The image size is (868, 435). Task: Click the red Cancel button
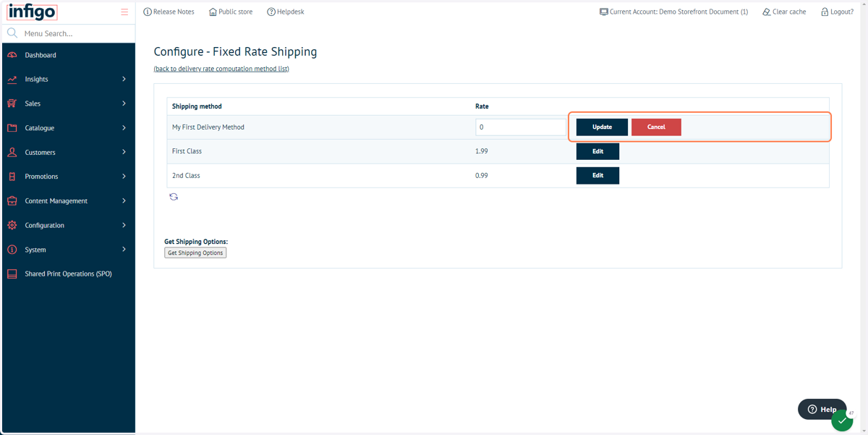pos(656,127)
